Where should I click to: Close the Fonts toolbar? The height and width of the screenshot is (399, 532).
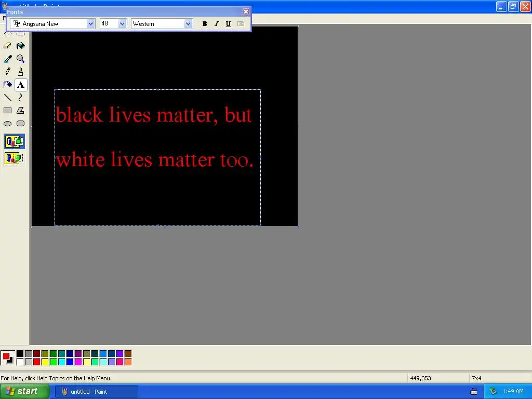click(246, 12)
